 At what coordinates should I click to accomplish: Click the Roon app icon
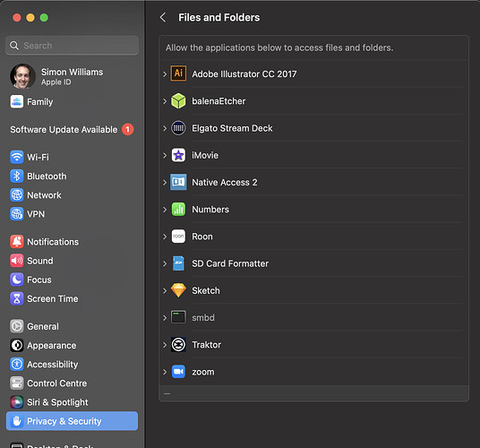pyautogui.click(x=178, y=237)
